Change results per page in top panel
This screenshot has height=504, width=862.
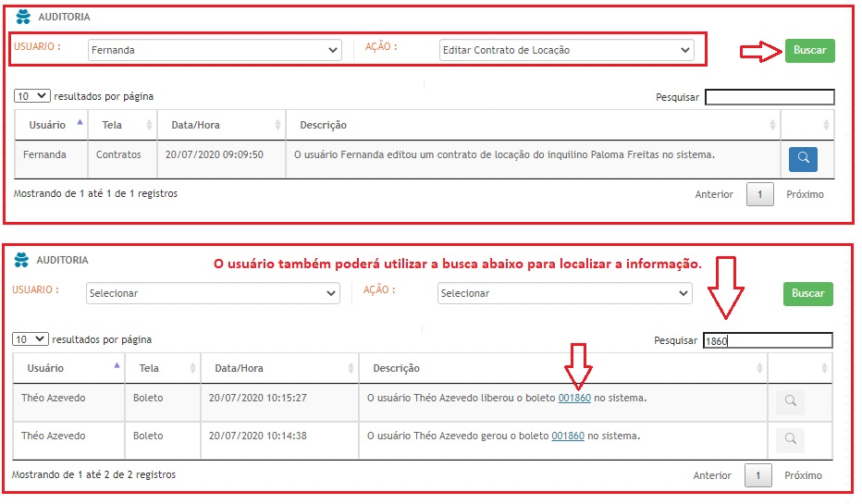pyautogui.click(x=32, y=96)
